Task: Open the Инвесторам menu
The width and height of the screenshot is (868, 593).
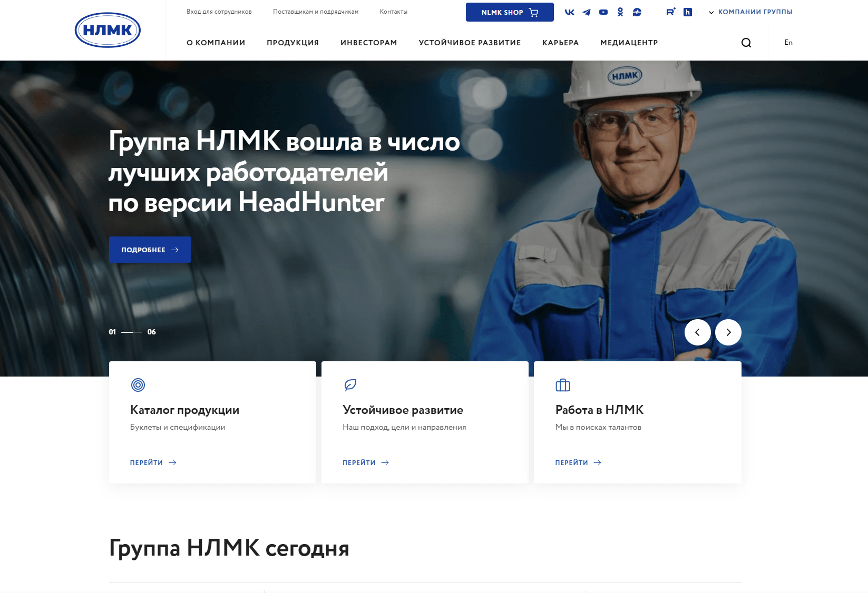Action: (369, 43)
